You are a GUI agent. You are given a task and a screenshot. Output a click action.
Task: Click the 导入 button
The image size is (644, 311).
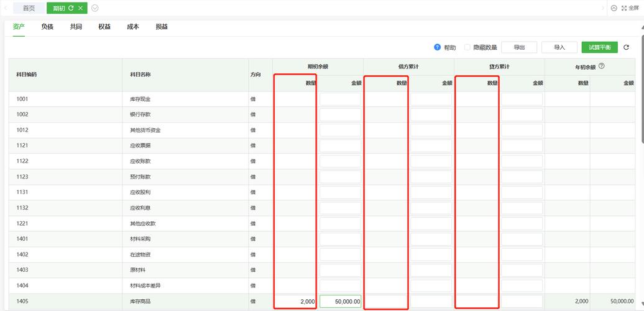(559, 47)
